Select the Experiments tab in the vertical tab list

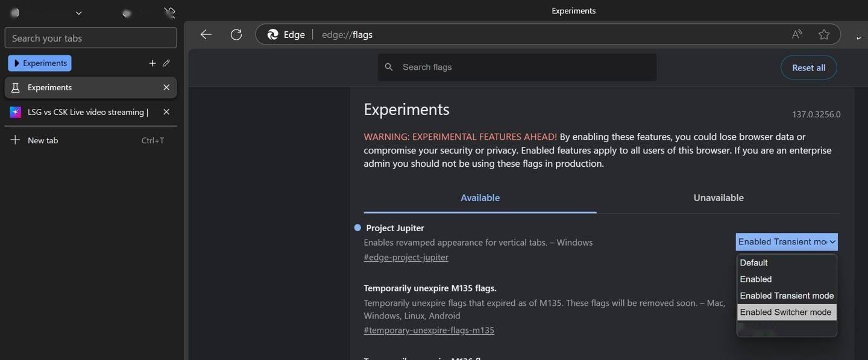pos(90,87)
